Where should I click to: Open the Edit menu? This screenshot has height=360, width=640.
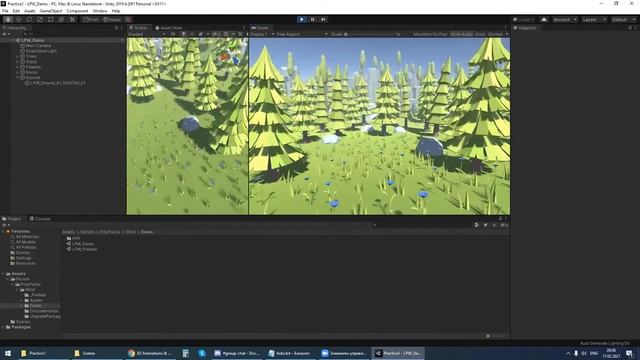[16, 11]
